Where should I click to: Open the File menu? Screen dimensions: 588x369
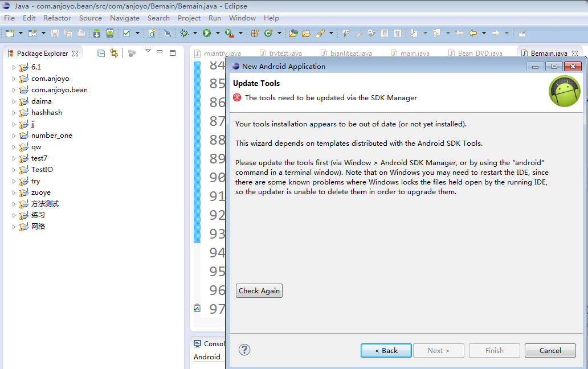9,18
